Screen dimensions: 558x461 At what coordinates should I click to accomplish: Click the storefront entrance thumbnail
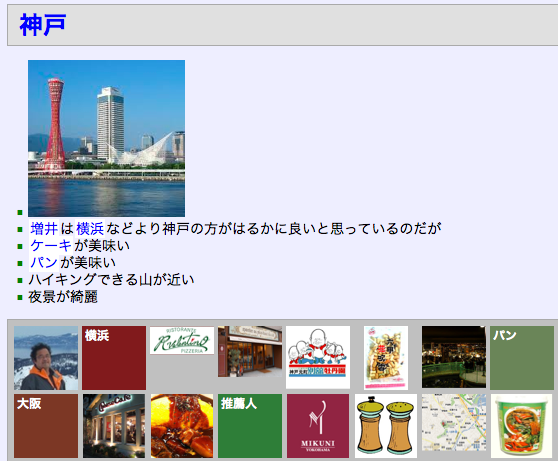[x=250, y=351]
